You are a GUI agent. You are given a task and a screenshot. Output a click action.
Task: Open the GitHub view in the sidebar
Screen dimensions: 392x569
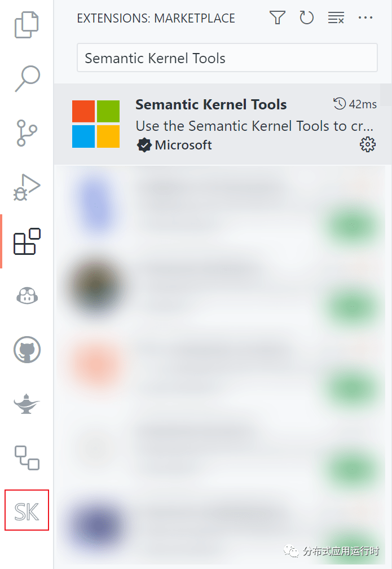26,349
